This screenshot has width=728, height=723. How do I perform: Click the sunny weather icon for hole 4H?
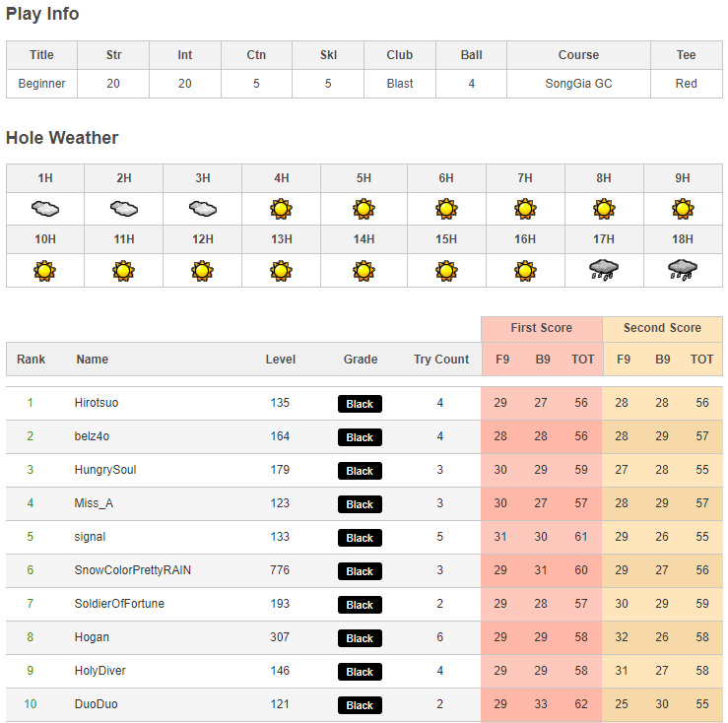[x=282, y=209]
